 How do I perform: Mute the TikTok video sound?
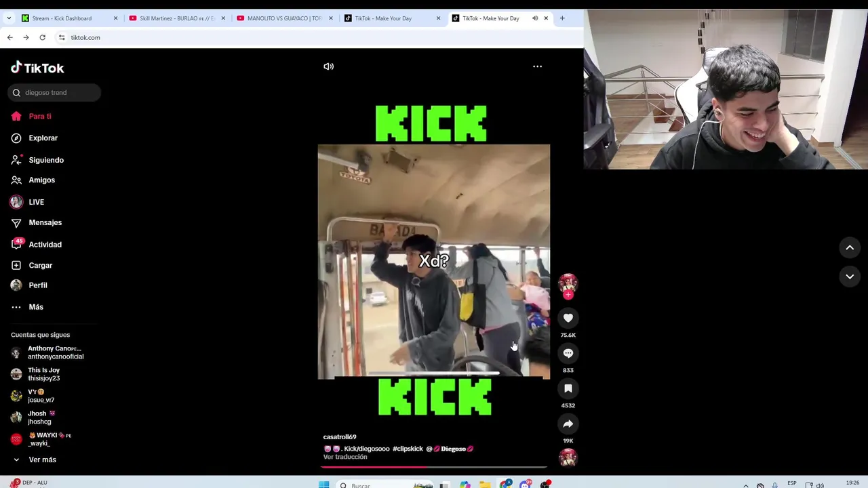click(329, 66)
